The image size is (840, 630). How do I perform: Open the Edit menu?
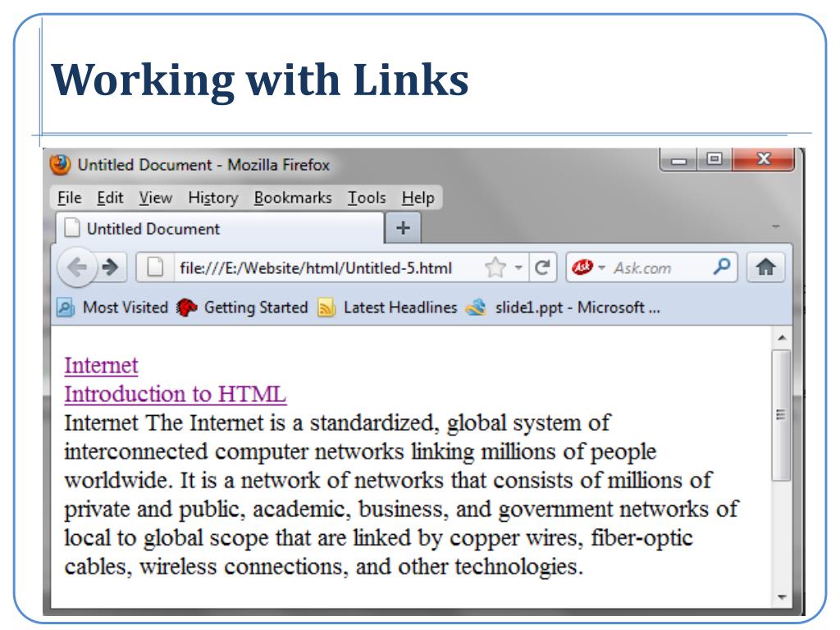pos(111,198)
